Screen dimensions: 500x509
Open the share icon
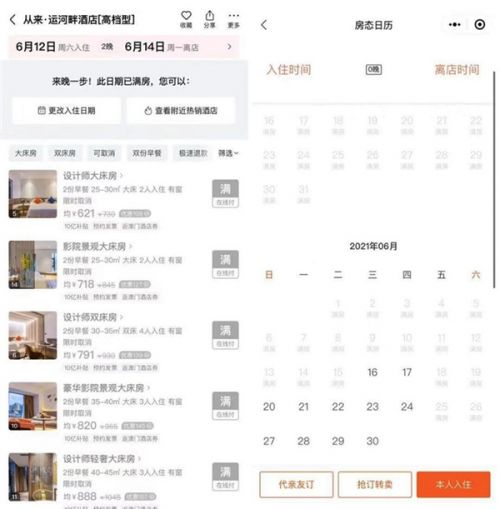coord(209,19)
